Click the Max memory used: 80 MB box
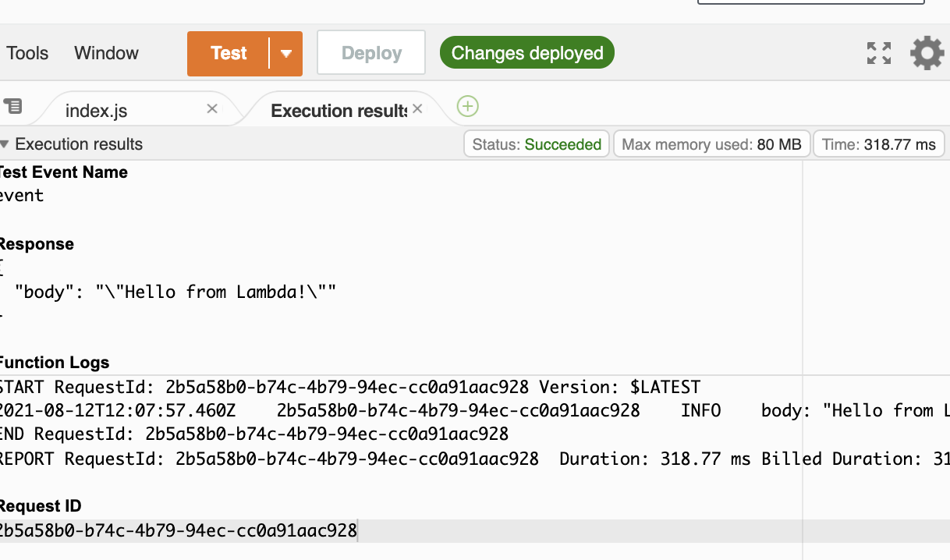 coord(711,144)
